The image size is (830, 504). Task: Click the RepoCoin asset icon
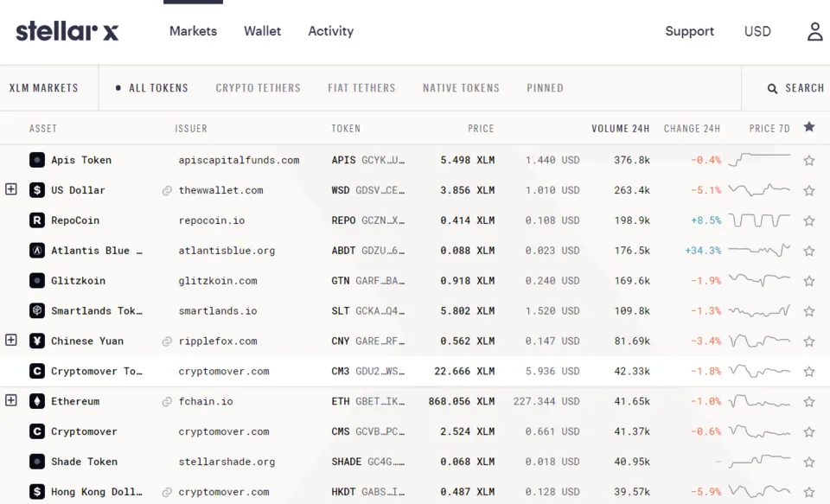click(x=36, y=220)
